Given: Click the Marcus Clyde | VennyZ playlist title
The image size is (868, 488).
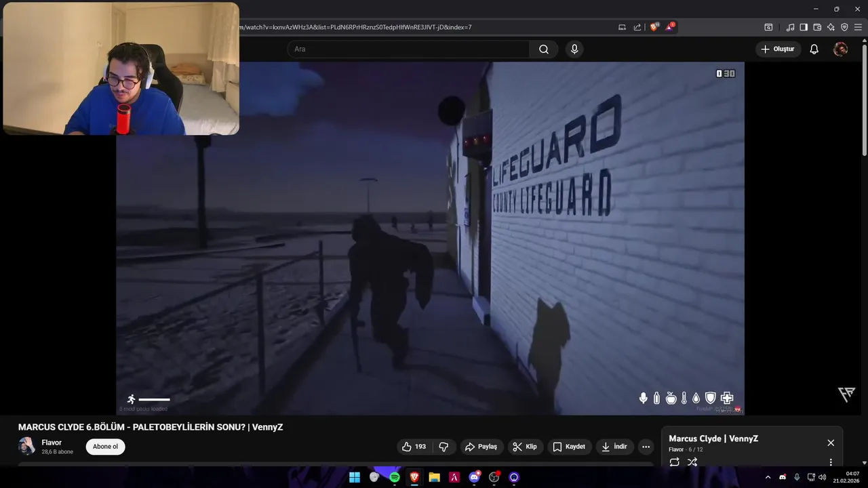Looking at the screenshot, I should (x=713, y=439).
